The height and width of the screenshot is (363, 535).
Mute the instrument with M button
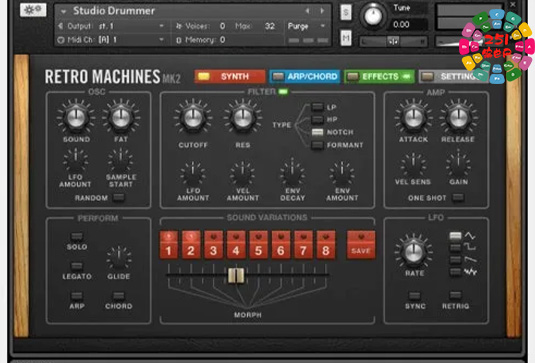(346, 38)
